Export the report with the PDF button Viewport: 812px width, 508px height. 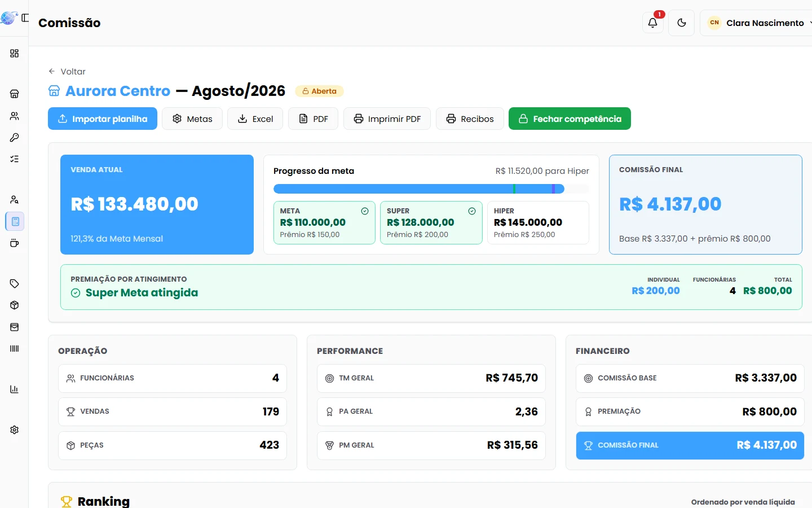point(314,119)
